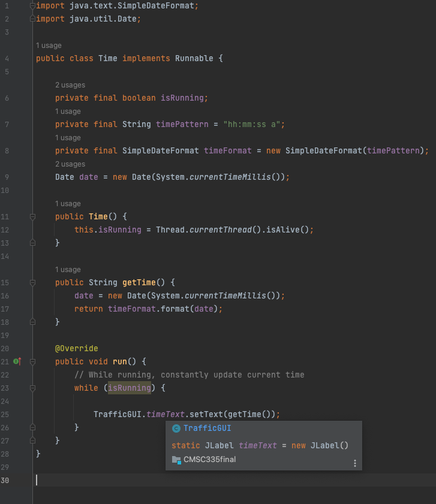Click java.util.Date import on line 2
The image size is (436, 504).
[x=103, y=19]
